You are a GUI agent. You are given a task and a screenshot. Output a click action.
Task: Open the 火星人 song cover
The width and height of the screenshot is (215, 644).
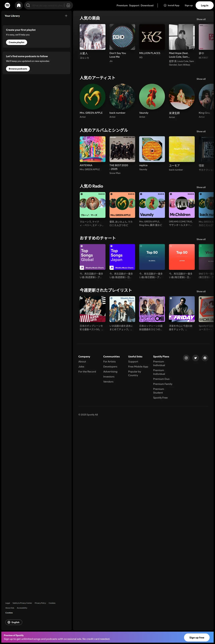[93, 37]
